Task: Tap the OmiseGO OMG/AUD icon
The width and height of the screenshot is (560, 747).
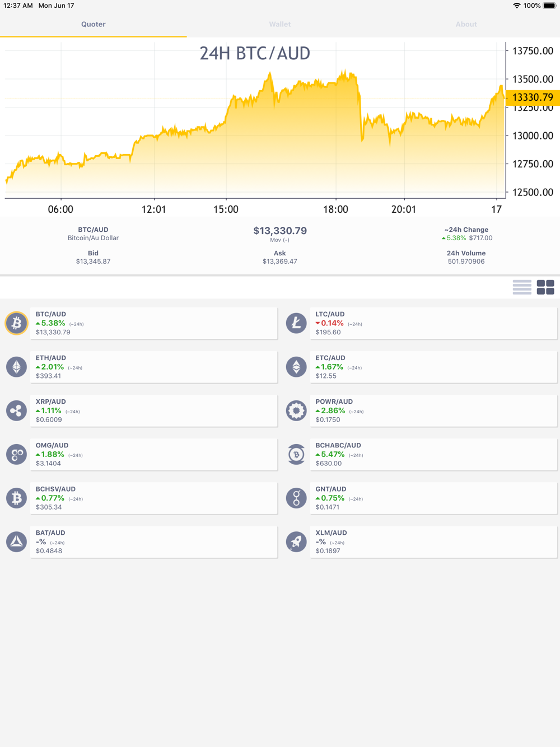Action: point(16,454)
